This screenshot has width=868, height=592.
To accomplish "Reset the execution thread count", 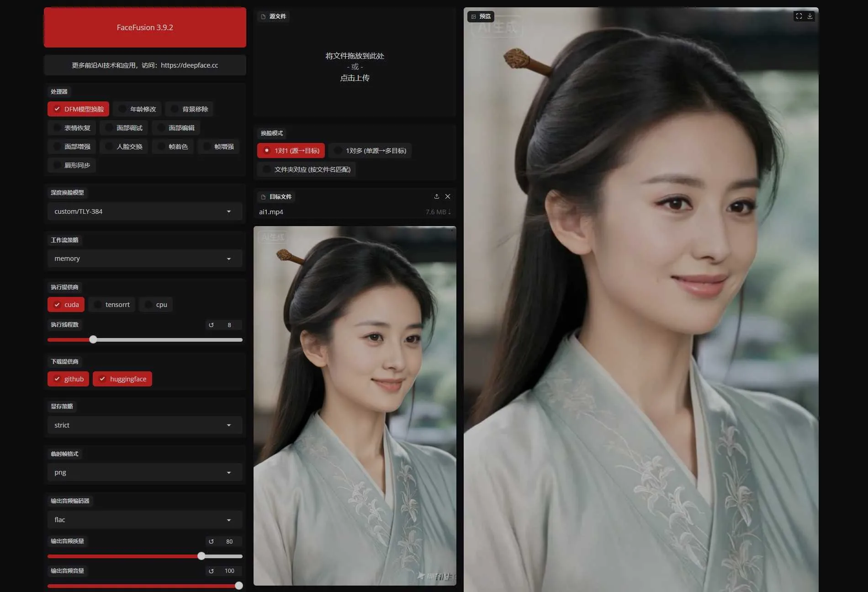I will tap(211, 325).
